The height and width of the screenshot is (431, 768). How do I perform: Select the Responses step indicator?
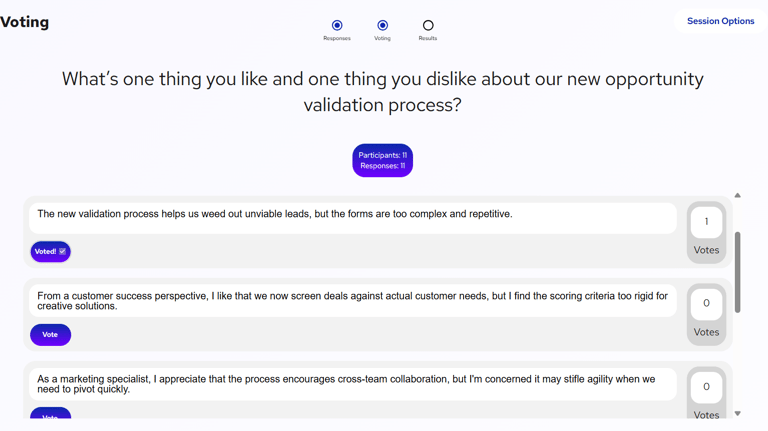(x=337, y=25)
